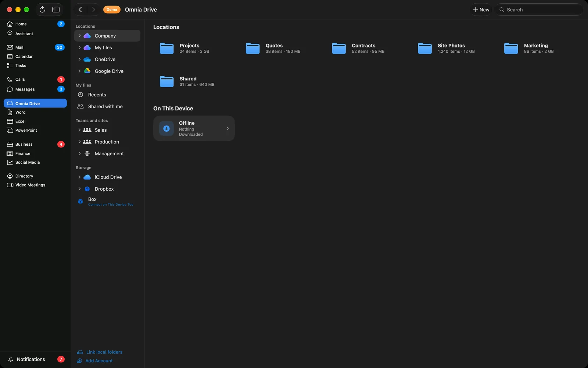Toggle the sidebar panel icon
This screenshot has height=368, width=588.
56,10
